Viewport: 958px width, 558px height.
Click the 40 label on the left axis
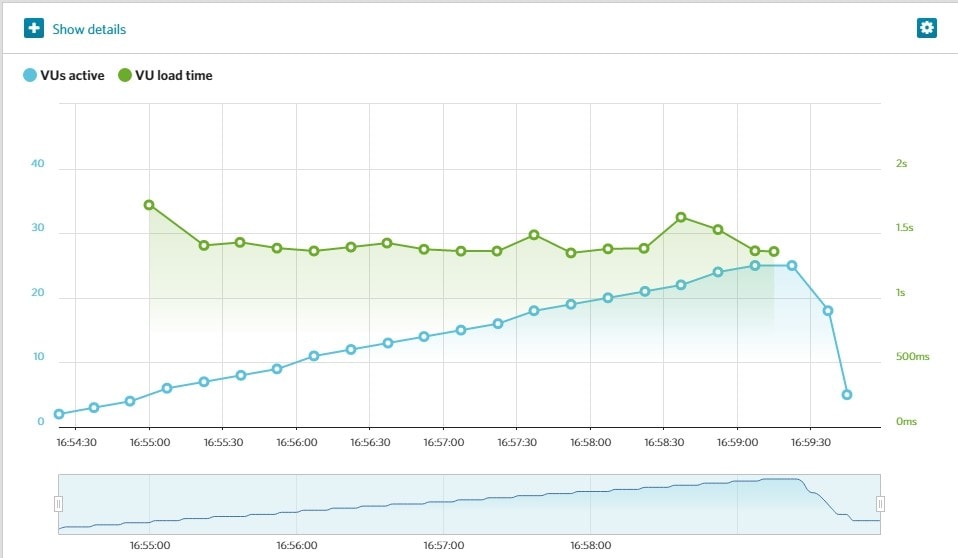pos(38,164)
